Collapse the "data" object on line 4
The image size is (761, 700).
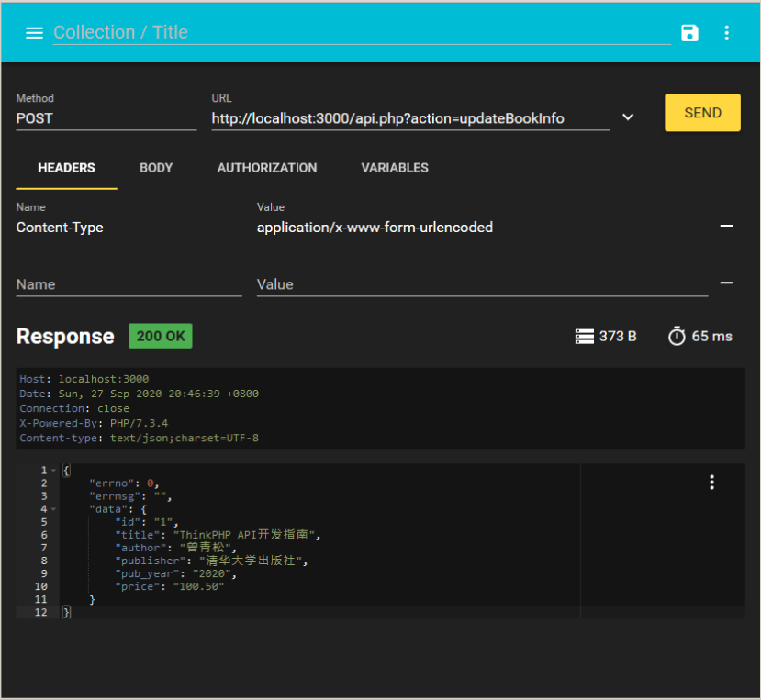pyautogui.click(x=53, y=509)
